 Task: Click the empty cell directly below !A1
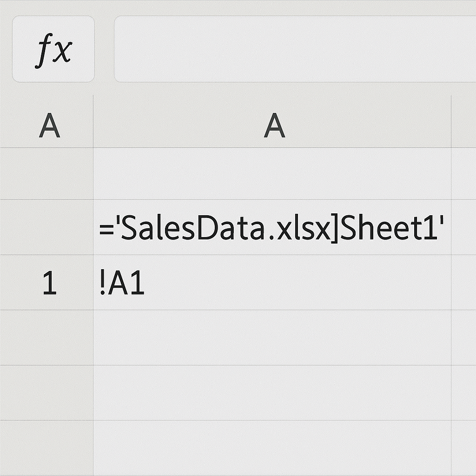coord(272,337)
